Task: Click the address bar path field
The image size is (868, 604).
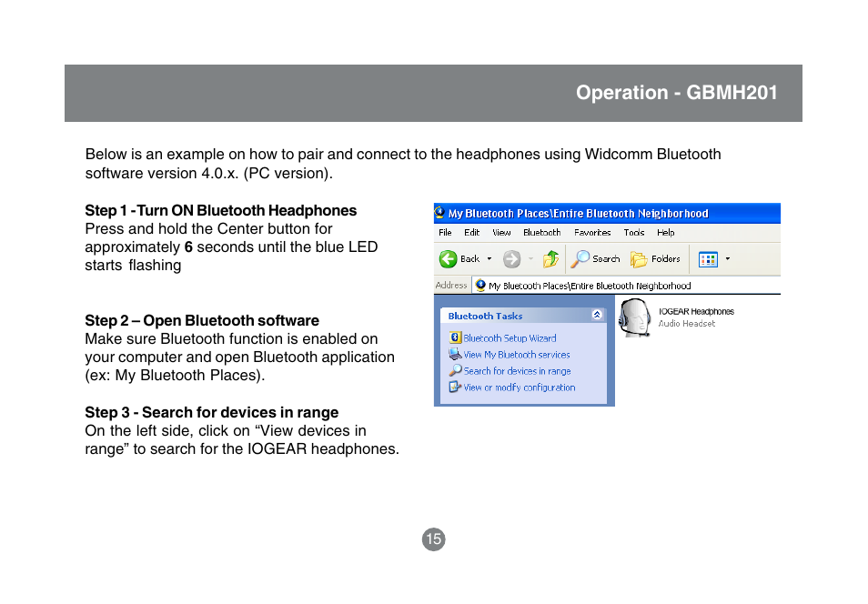Action: click(627, 286)
